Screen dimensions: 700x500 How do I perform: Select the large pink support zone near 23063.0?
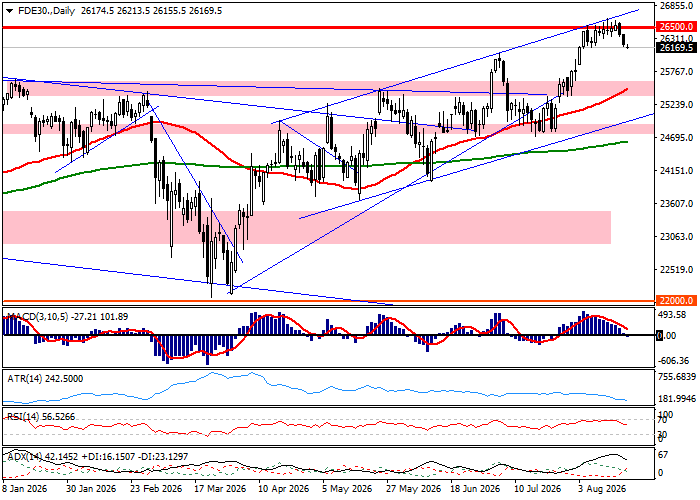click(x=307, y=228)
